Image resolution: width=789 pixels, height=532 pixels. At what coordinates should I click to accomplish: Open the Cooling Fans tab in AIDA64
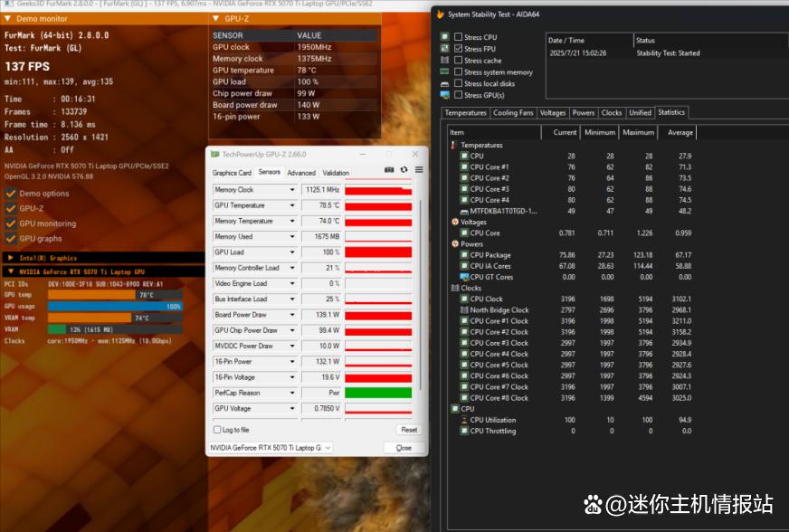pyautogui.click(x=513, y=113)
